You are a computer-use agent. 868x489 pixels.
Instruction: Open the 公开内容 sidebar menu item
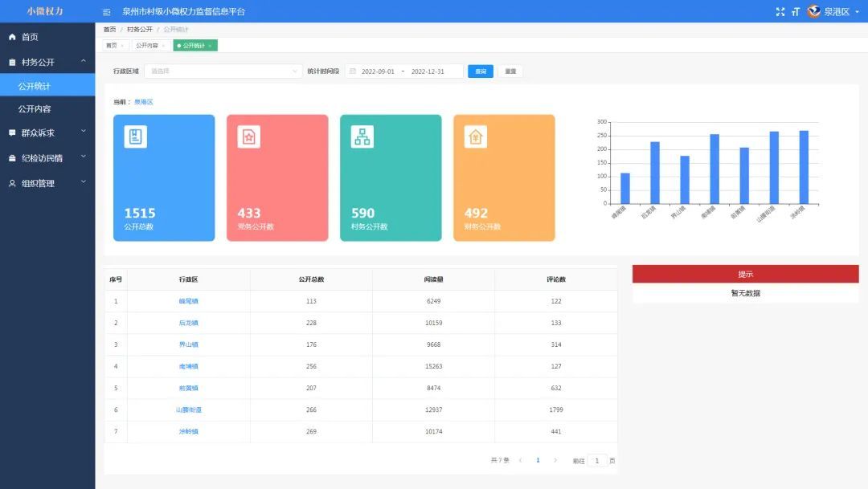click(x=35, y=108)
